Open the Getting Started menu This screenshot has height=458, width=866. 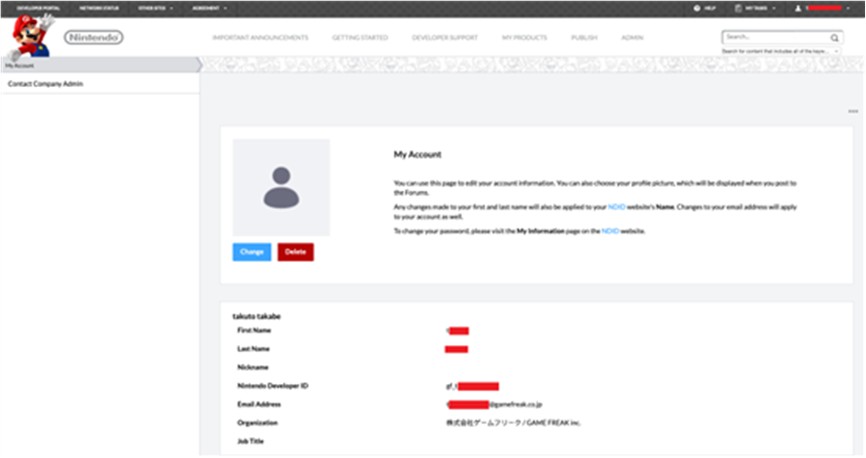click(360, 37)
